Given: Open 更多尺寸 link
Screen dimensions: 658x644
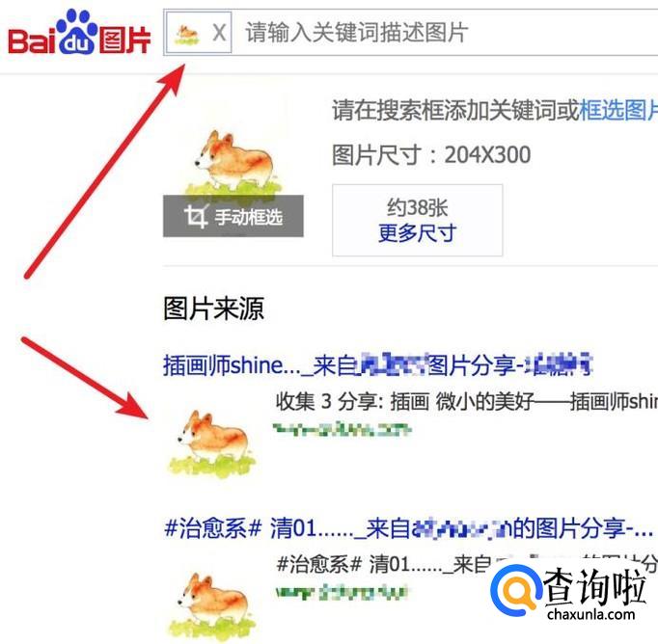Looking at the screenshot, I should (x=417, y=232).
